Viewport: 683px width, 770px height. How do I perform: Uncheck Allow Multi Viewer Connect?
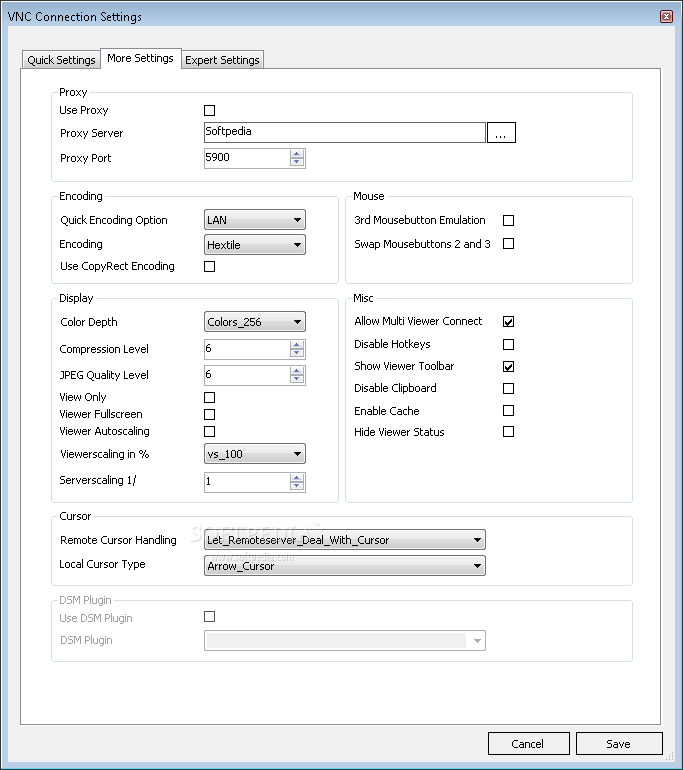(509, 322)
